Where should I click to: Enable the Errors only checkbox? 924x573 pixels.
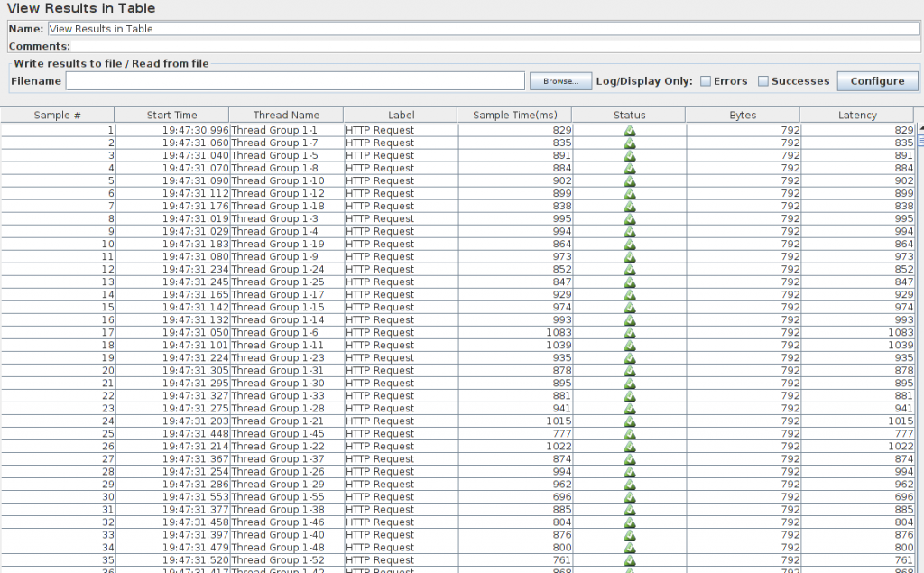pyautogui.click(x=706, y=81)
